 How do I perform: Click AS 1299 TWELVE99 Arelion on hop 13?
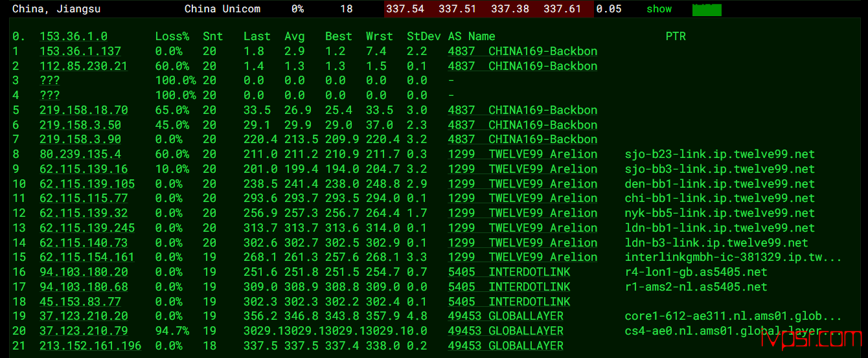click(523, 228)
